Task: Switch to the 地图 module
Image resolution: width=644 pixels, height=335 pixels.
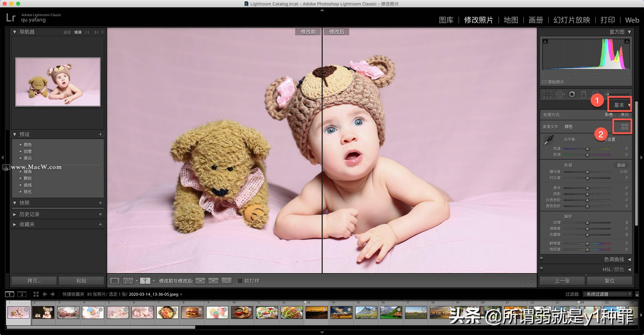Action: (511, 20)
